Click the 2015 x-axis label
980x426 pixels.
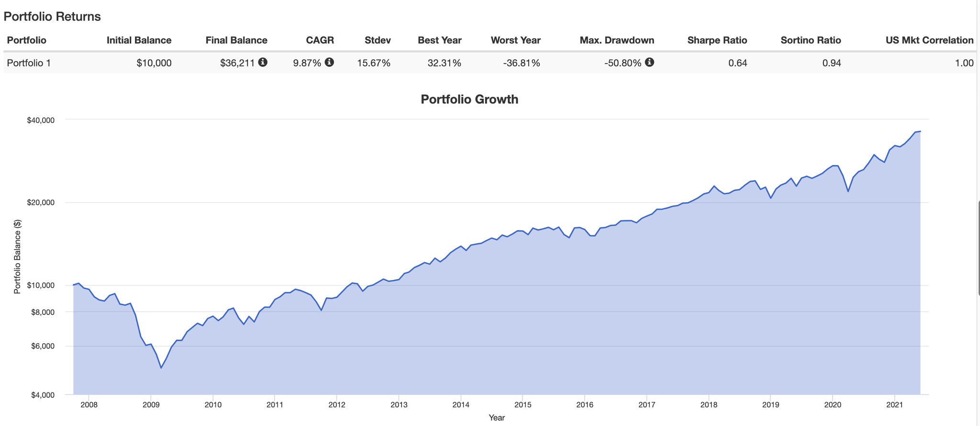pos(523,404)
